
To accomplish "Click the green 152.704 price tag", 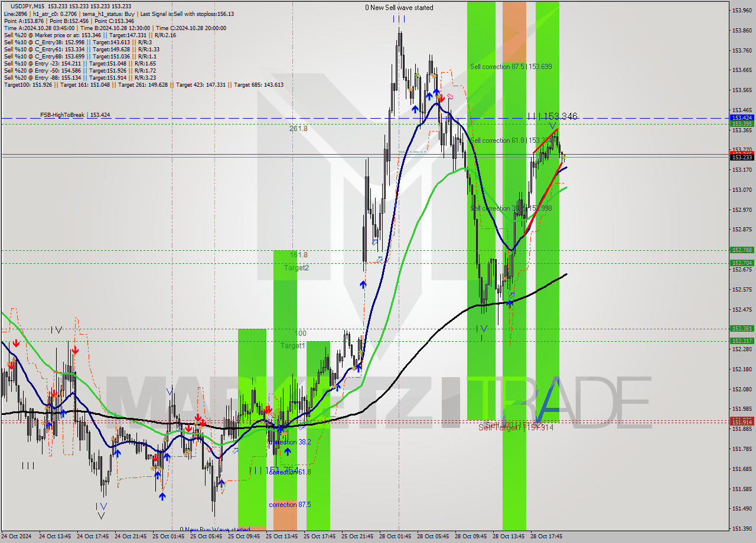I will point(742,263).
